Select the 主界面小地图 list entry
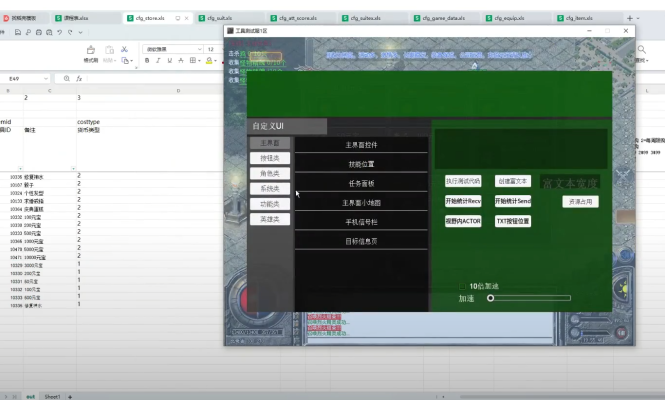This screenshot has width=665, height=400. coord(361,203)
